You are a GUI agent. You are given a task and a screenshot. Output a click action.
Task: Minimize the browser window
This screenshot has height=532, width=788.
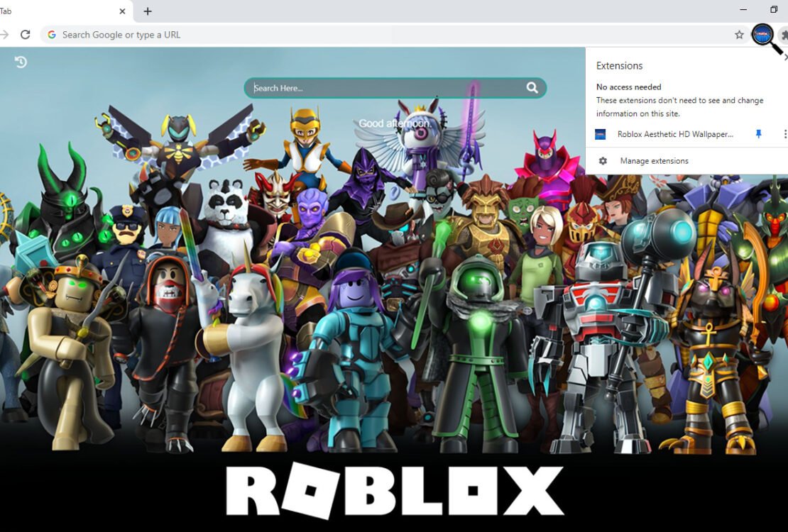click(743, 9)
